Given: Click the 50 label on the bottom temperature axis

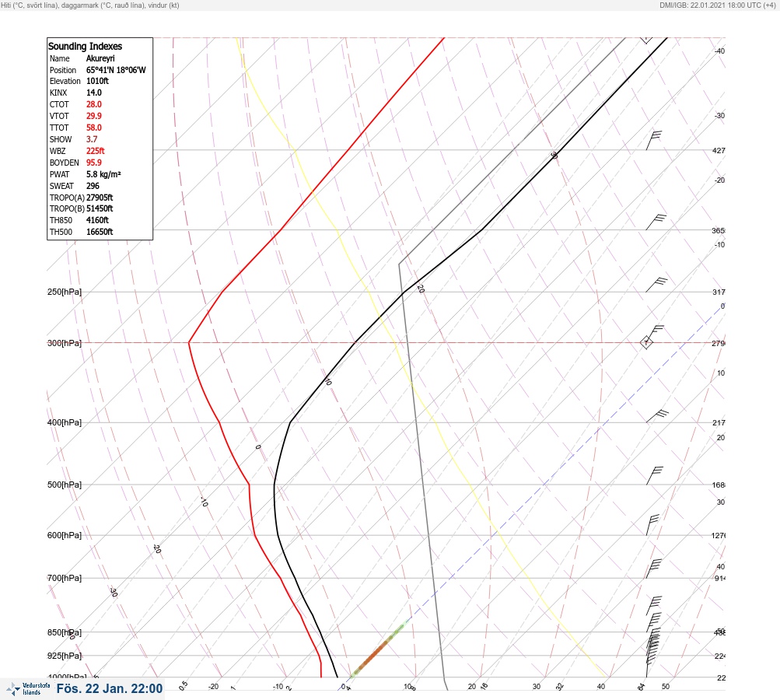Looking at the screenshot, I should [x=666, y=687].
